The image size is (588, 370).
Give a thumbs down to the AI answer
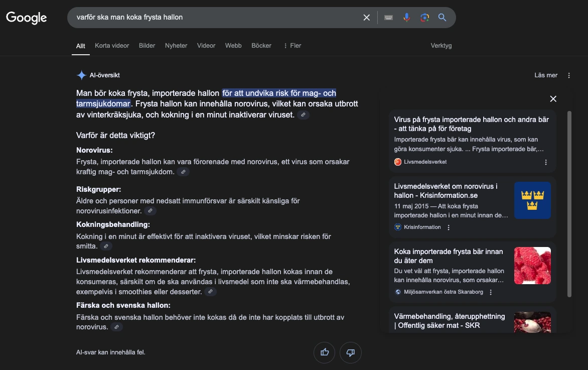coord(350,352)
